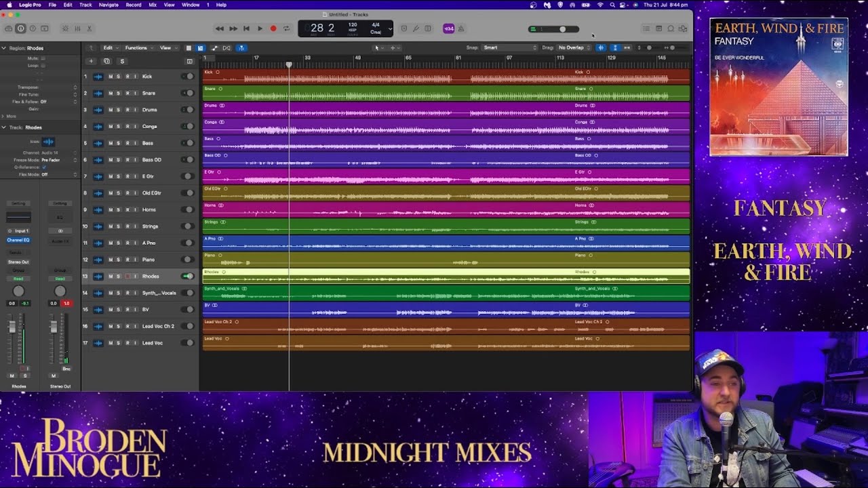This screenshot has height=488, width=868.
Task: Open the Functions dropdown in Tracks area
Action: tap(138, 48)
